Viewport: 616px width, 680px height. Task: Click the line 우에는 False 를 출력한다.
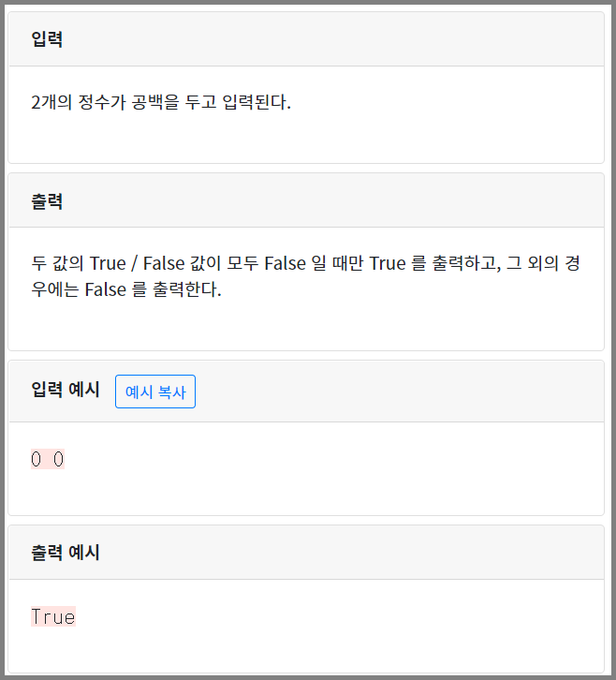pyautogui.click(x=126, y=289)
